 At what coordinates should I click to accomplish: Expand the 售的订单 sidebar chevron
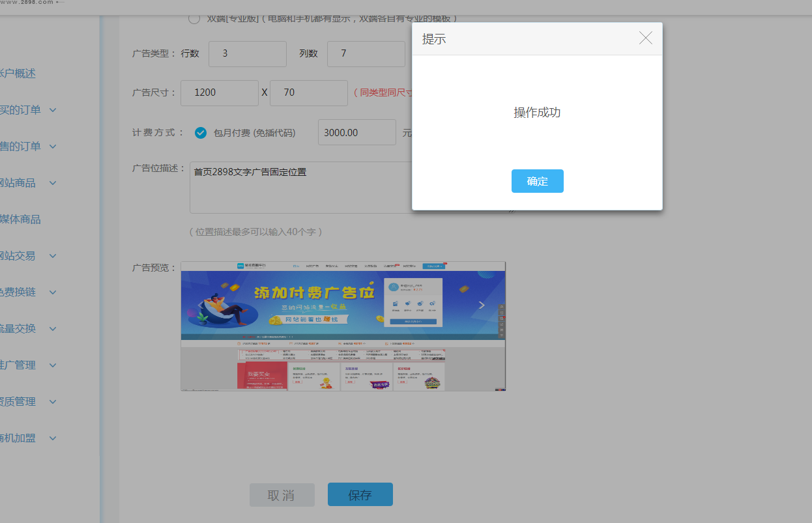tap(53, 147)
